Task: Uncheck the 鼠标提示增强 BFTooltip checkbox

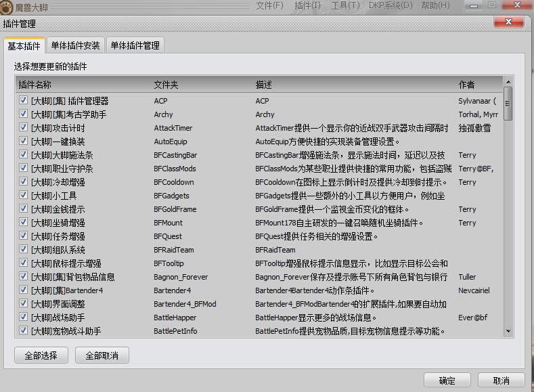Action: (23, 263)
